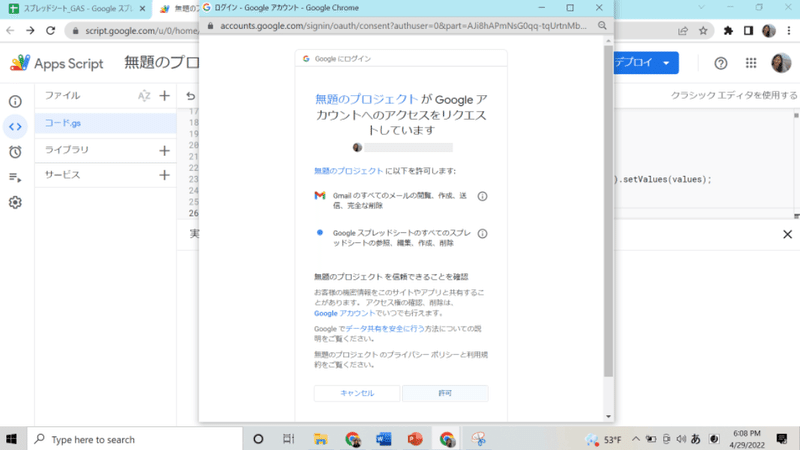The width and height of the screenshot is (800, 450).
Task: Click the 許可 allow button
Action: (x=445, y=393)
